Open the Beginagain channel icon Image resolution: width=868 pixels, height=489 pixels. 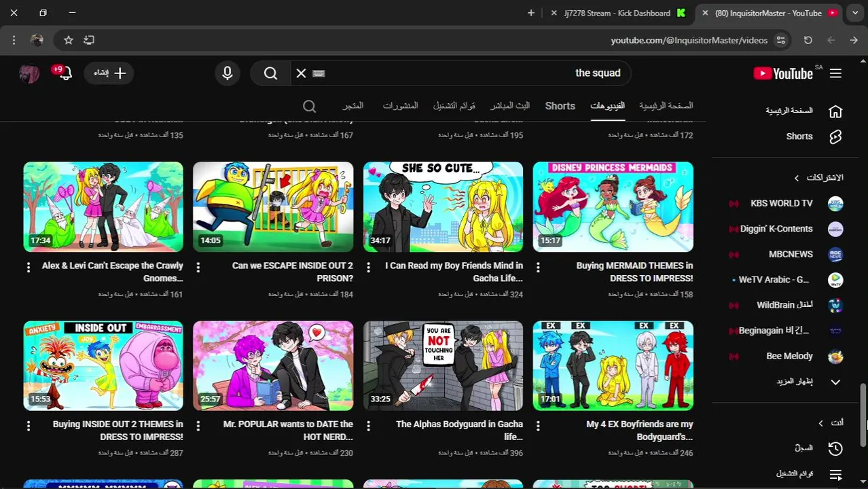pos(835,331)
